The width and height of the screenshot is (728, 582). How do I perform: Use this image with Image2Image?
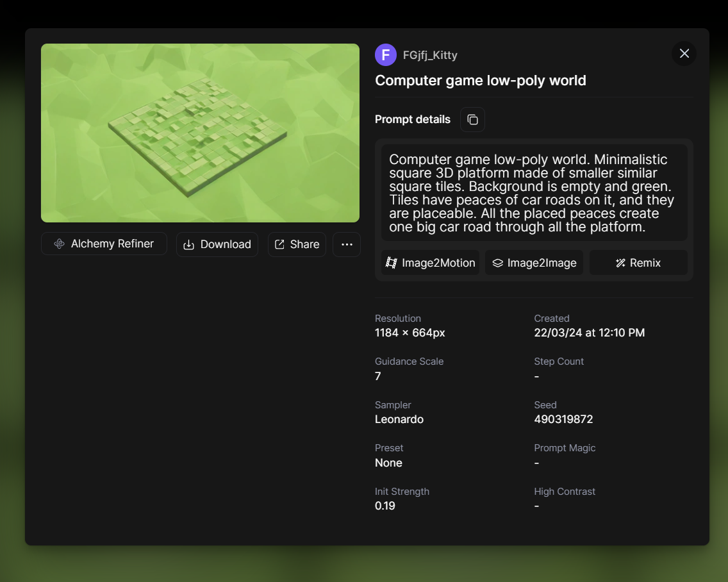(534, 263)
